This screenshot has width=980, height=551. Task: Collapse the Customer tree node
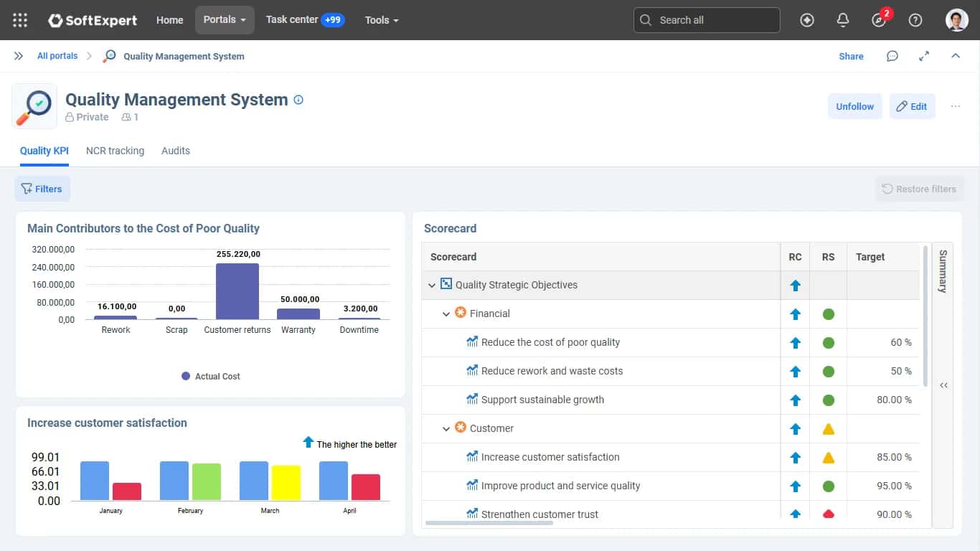[x=446, y=428]
